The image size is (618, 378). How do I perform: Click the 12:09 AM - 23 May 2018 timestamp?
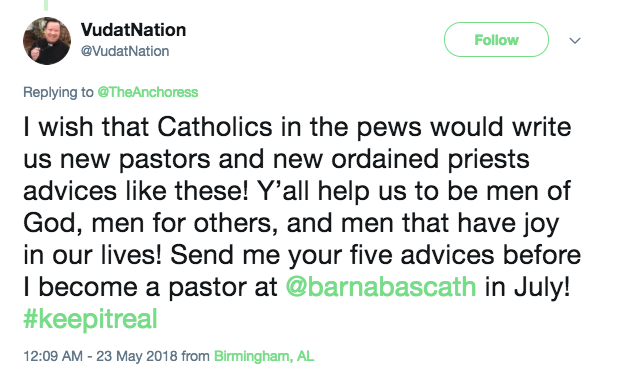(x=101, y=356)
